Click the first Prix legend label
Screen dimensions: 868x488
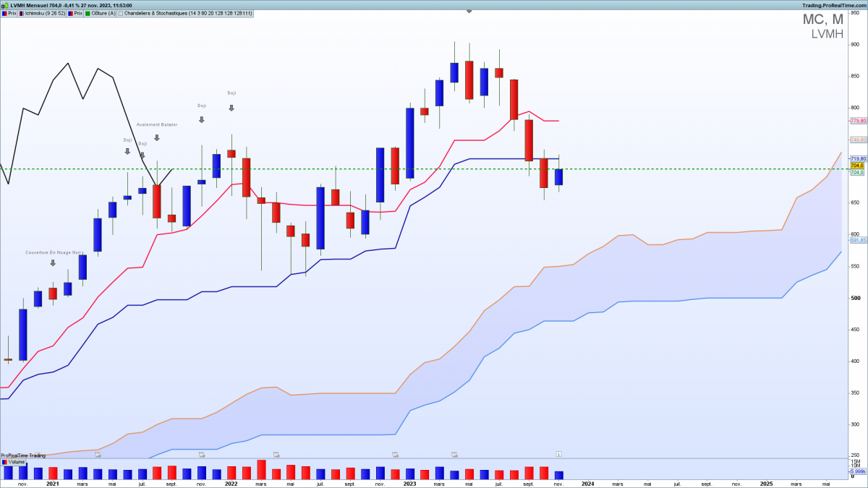point(12,13)
